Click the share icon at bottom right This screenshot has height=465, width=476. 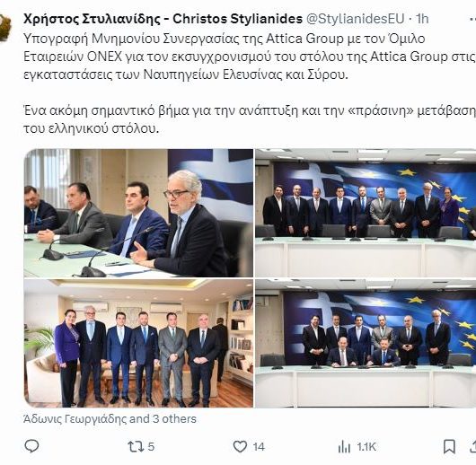[x=473, y=447]
